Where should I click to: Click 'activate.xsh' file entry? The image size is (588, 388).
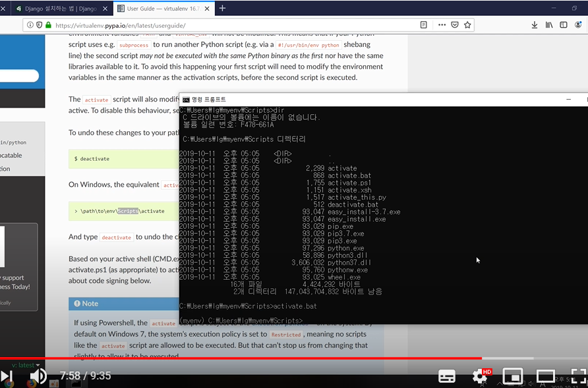pos(349,190)
